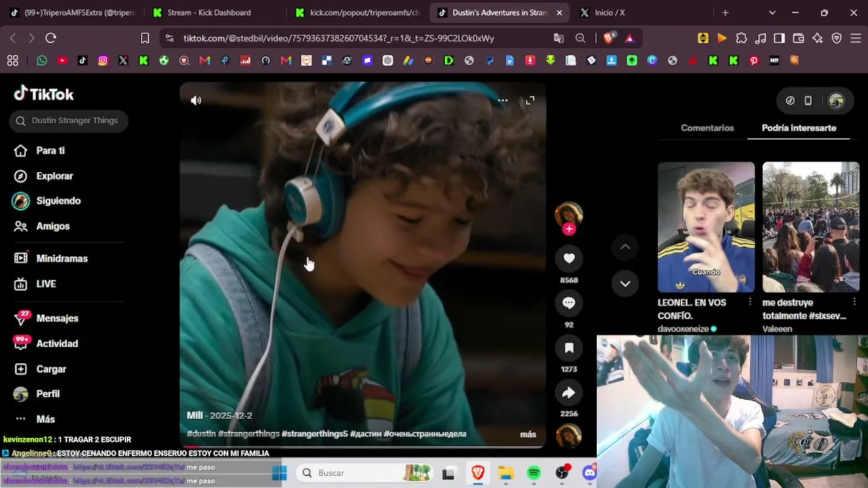Open the translate page icon
Screen dimensions: 868x488
point(559,39)
